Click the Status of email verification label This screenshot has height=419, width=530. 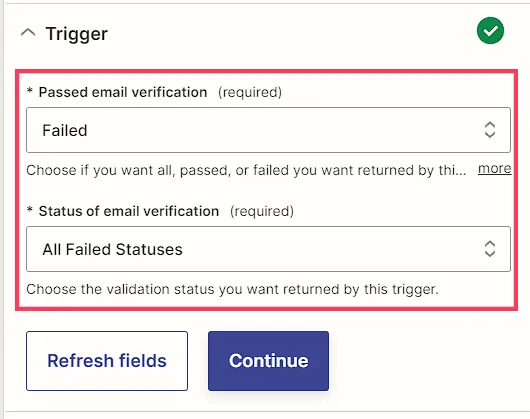pyautogui.click(x=129, y=211)
